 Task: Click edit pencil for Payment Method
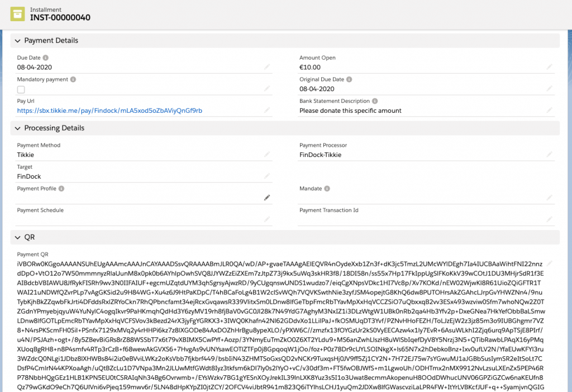267,155
